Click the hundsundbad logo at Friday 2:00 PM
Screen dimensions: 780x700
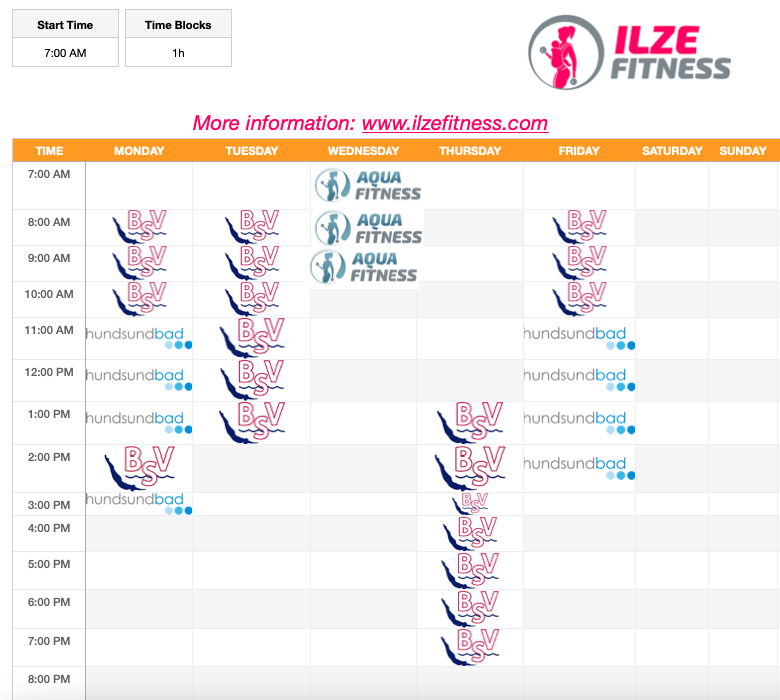click(x=579, y=468)
